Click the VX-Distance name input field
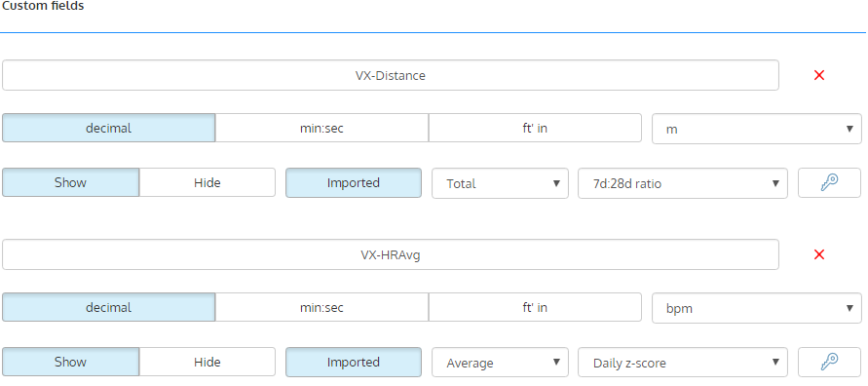The height and width of the screenshot is (386, 868). [x=391, y=75]
